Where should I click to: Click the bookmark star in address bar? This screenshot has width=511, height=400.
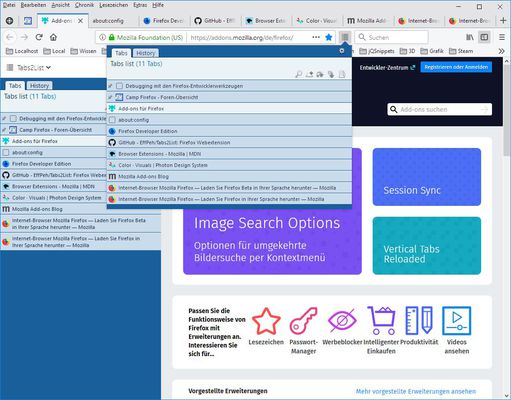tap(329, 37)
